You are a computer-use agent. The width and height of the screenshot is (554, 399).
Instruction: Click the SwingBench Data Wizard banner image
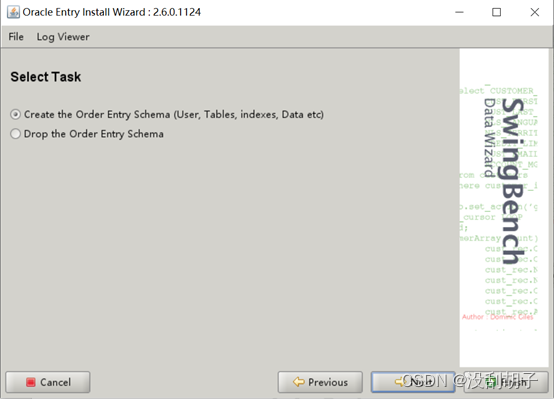click(x=504, y=208)
